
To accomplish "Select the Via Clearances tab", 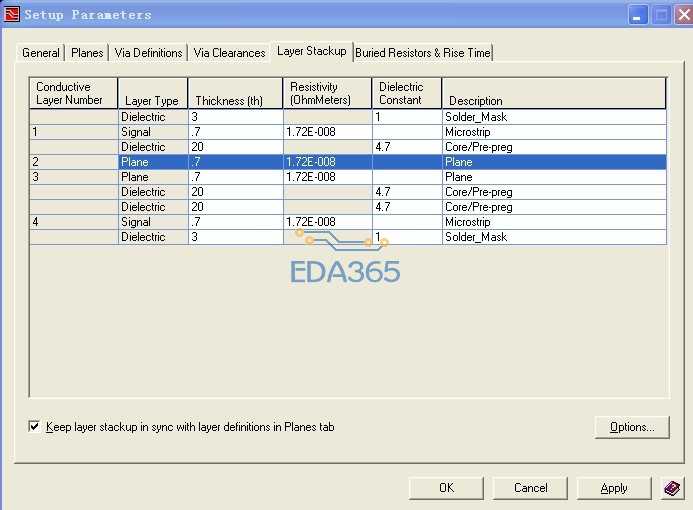I will (x=229, y=53).
